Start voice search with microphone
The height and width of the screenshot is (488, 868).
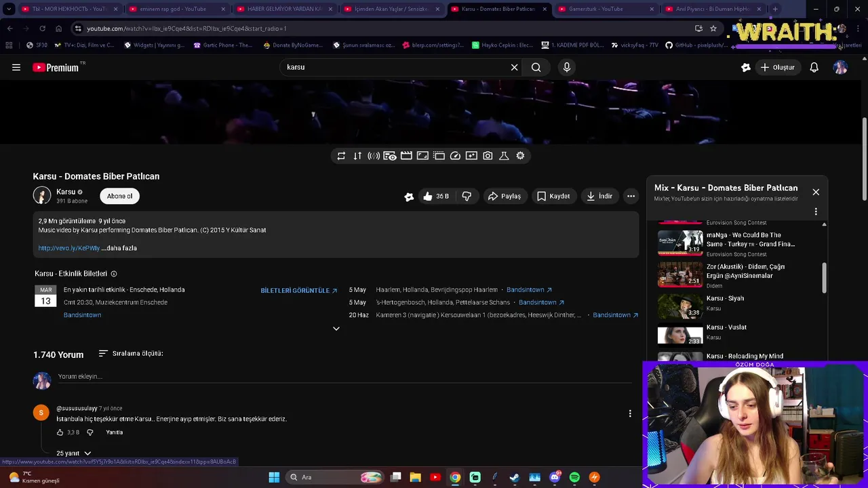coord(567,67)
